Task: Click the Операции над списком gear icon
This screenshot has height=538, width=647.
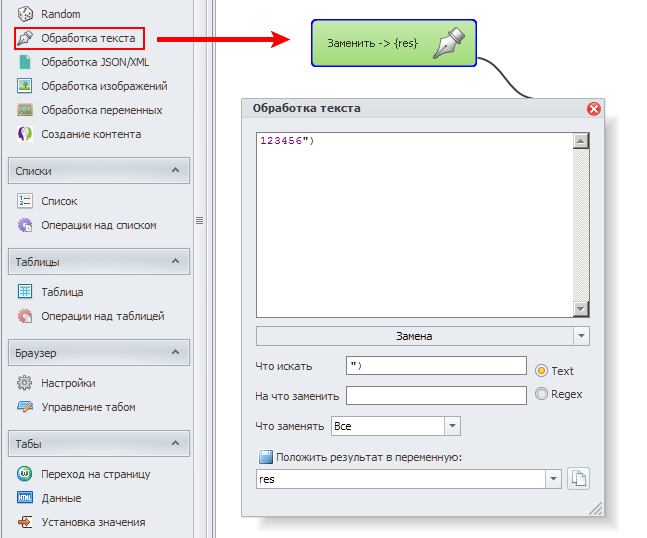Action: [25, 225]
